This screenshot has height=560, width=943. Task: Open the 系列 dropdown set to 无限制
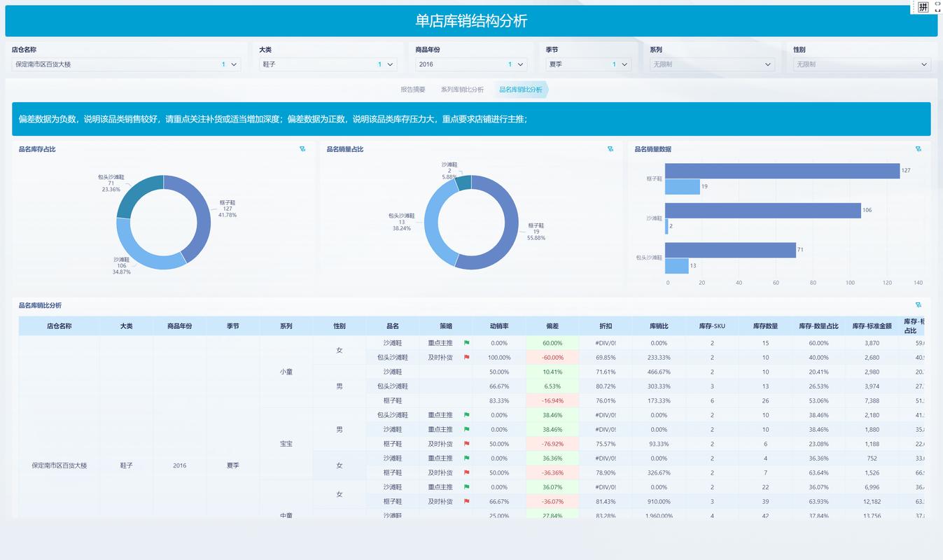[x=712, y=64]
